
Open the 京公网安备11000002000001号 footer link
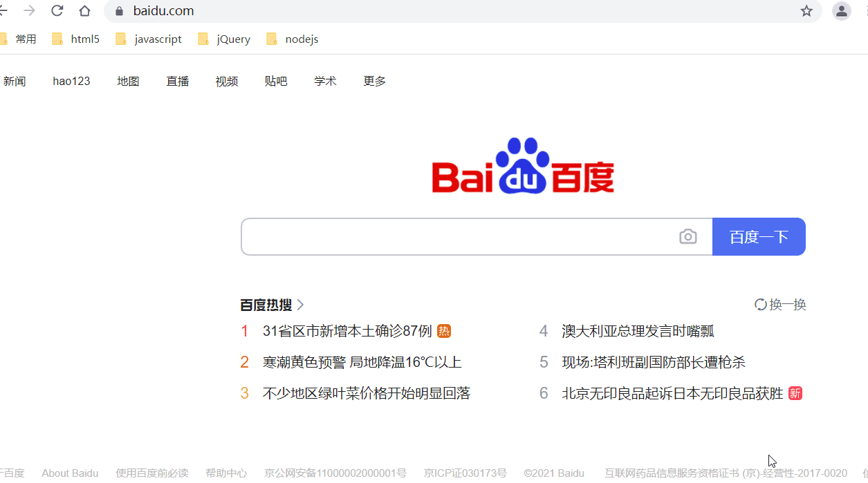(335, 473)
